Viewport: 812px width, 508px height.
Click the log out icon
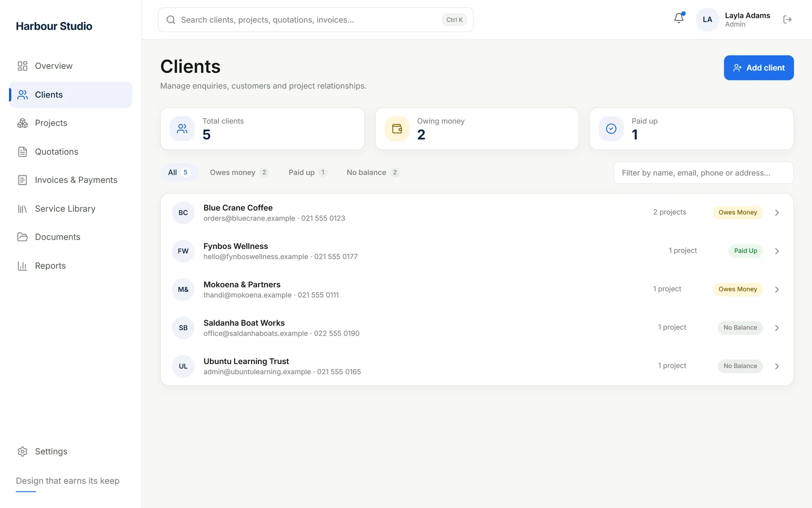787,19
